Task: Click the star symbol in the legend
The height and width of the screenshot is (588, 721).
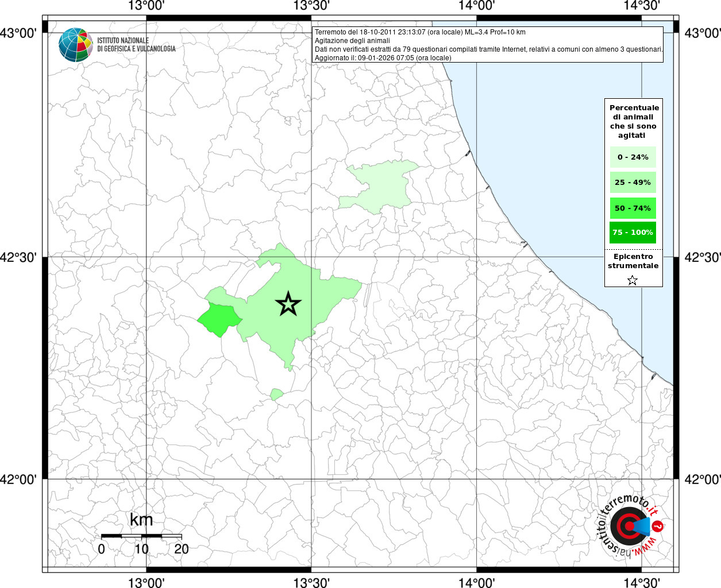Action: pos(633,280)
